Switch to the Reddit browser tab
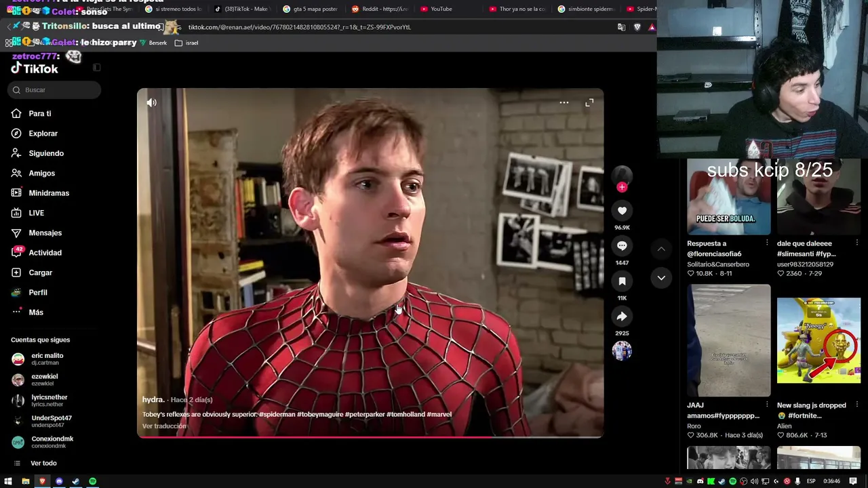This screenshot has height=488, width=868. 379,9
